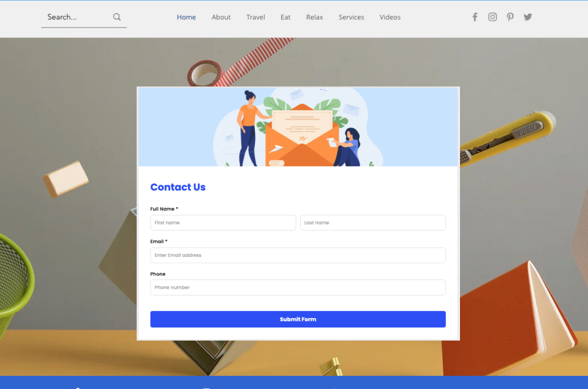This screenshot has height=389, width=588.
Task: Navigate to the Videos page
Action: (390, 17)
